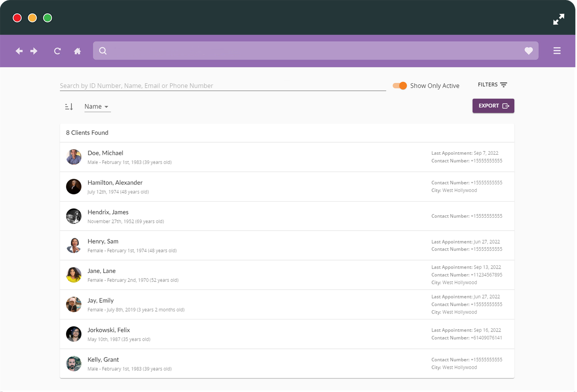Click 'May 10th, 1987 (35 years old)' text
Viewport: 577px width, 392px height.
[119, 339]
